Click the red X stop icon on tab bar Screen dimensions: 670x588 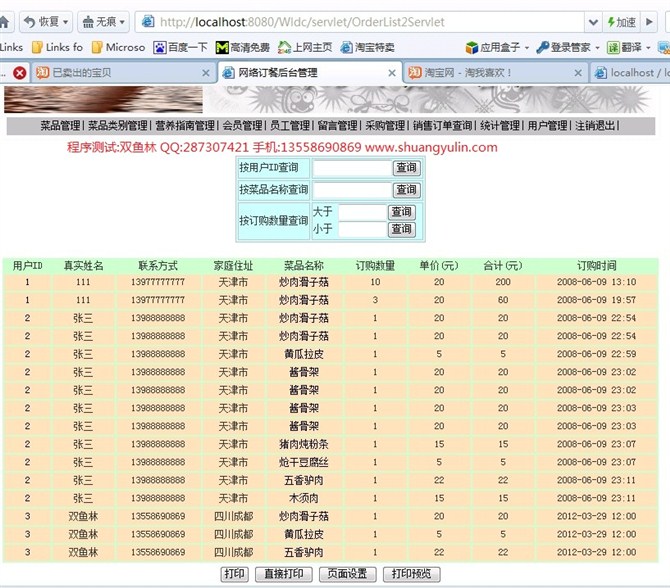(19, 73)
